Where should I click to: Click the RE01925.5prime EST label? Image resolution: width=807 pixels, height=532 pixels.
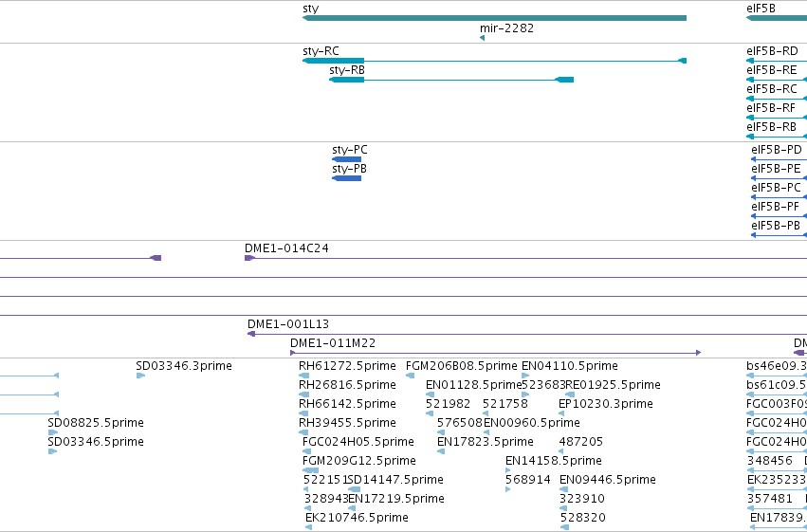[613, 385]
